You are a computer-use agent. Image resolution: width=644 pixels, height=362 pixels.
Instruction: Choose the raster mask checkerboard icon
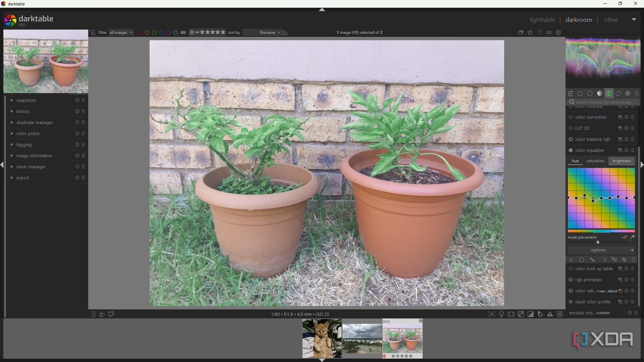pos(624,260)
